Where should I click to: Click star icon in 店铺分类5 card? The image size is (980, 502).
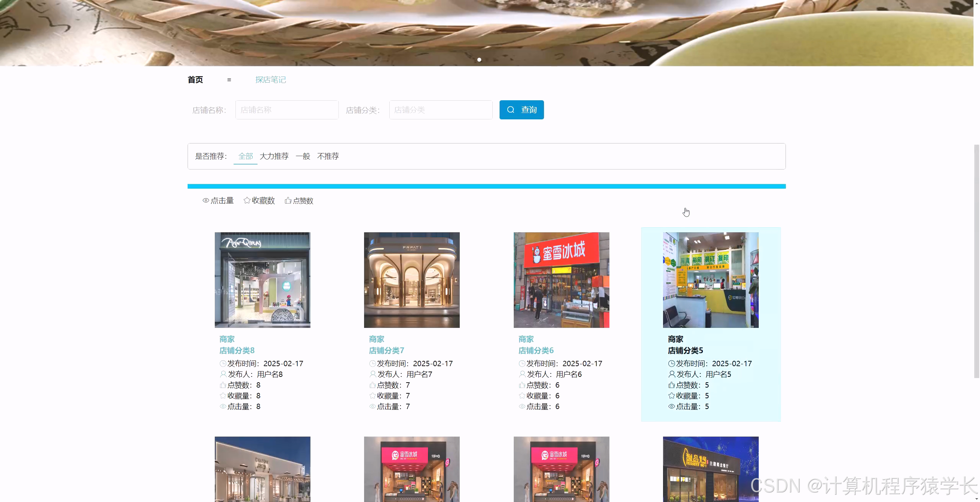[x=671, y=396]
